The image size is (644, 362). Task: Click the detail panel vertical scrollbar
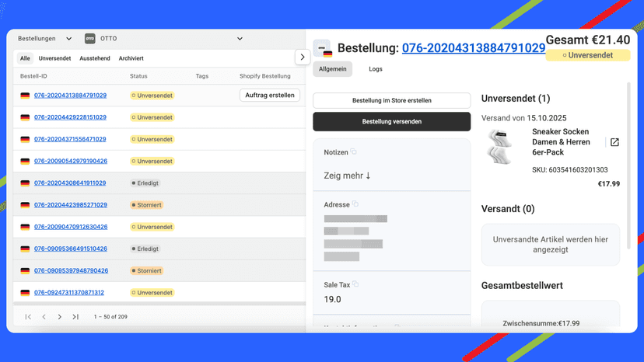pos(628,165)
